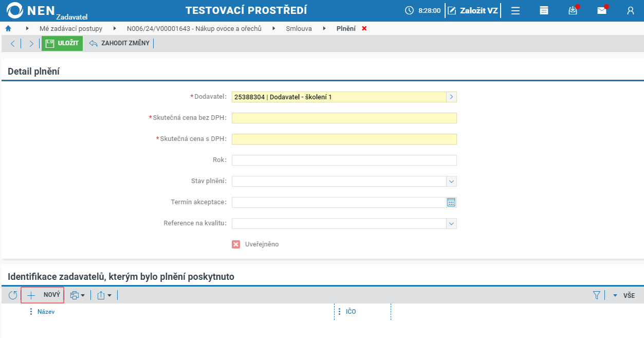The height and width of the screenshot is (338, 644).
Task: Open the mail envelope messages icon
Action: point(602,10)
